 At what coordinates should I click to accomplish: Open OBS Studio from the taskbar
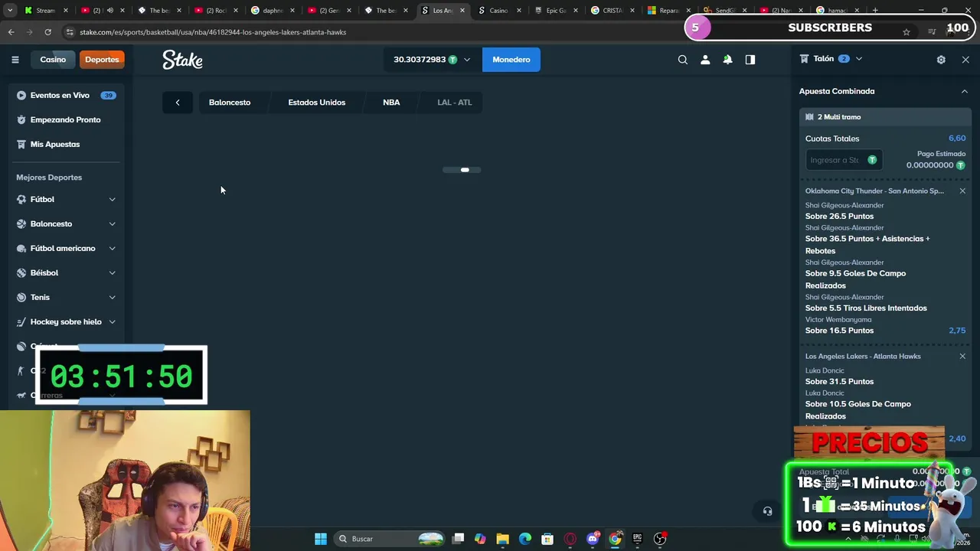pyautogui.click(x=660, y=539)
